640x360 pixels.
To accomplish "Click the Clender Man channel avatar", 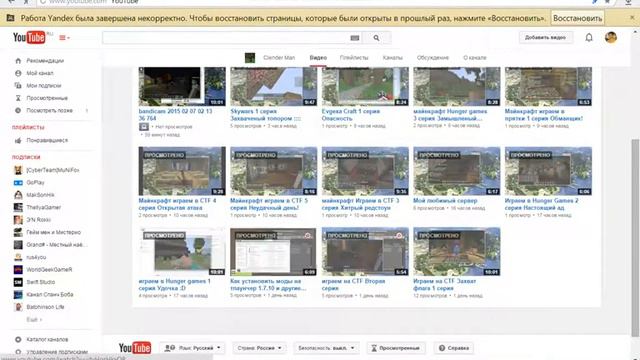I will pyautogui.click(x=250, y=58).
